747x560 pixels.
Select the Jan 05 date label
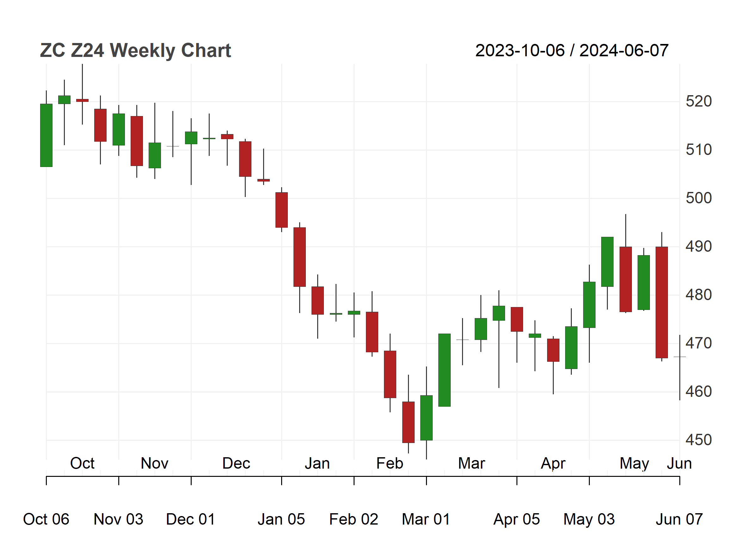click(281, 519)
